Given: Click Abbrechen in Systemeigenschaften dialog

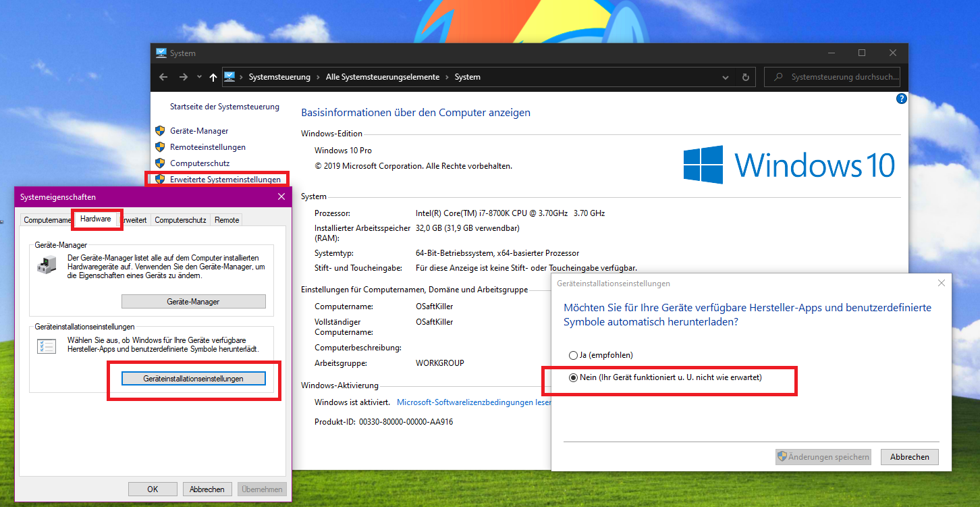Looking at the screenshot, I should [207, 489].
